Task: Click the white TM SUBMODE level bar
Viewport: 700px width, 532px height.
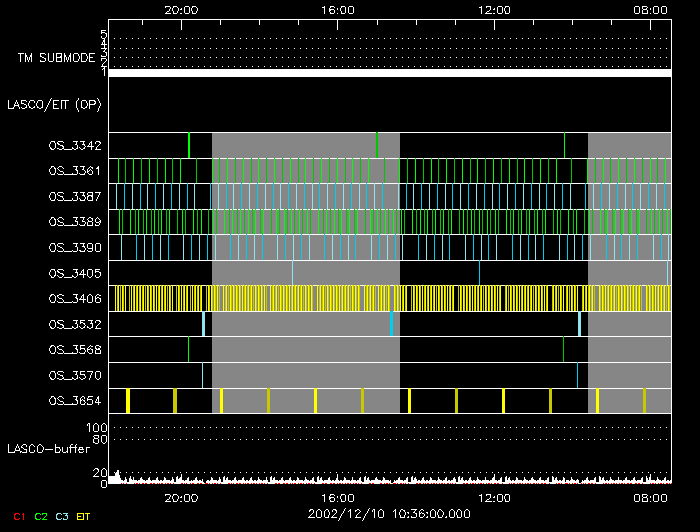Action: click(389, 73)
